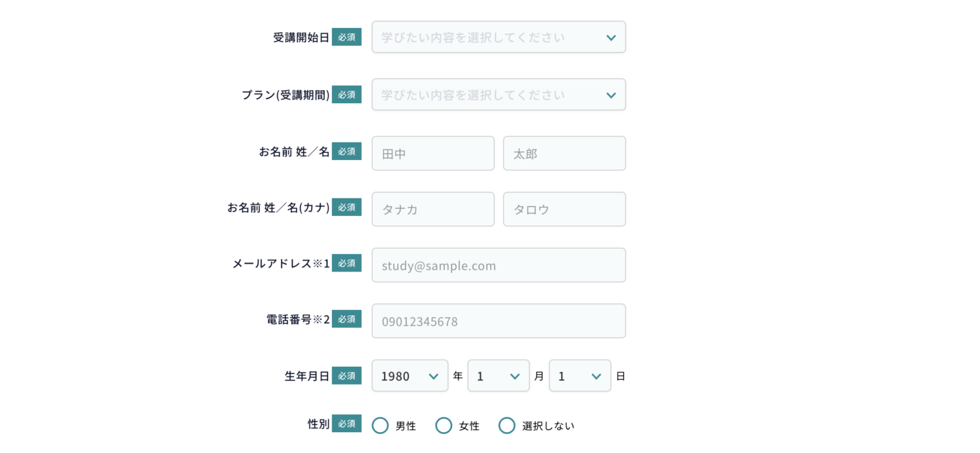Open the birth month dropdown
This screenshot has height=453, width=980.
(x=498, y=375)
